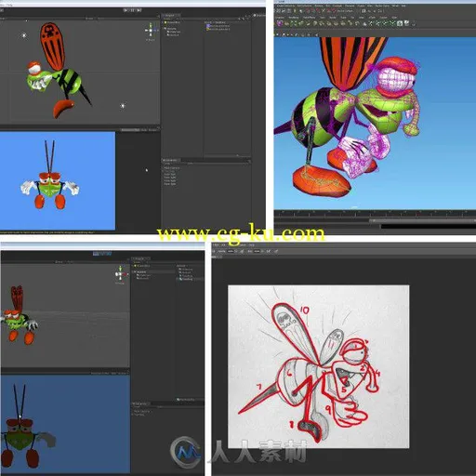
Task: Click Step button in top Unity window
Action: point(139,10)
